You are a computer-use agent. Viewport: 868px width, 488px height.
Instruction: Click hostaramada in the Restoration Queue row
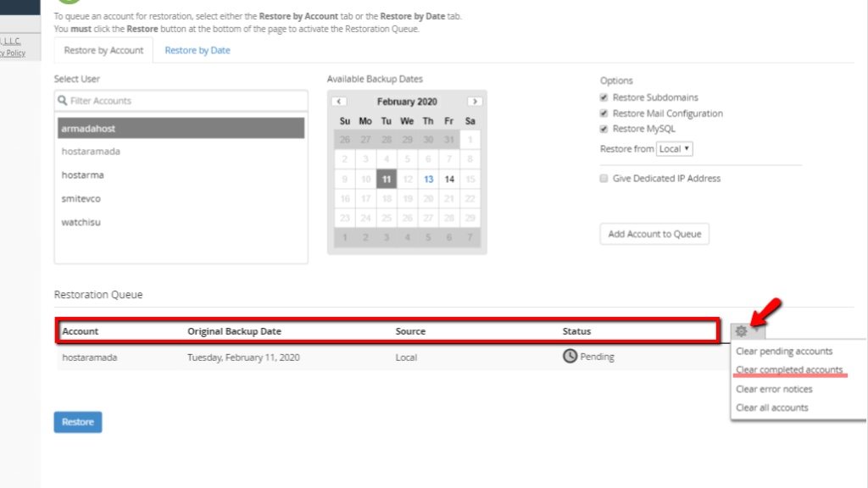click(90, 358)
